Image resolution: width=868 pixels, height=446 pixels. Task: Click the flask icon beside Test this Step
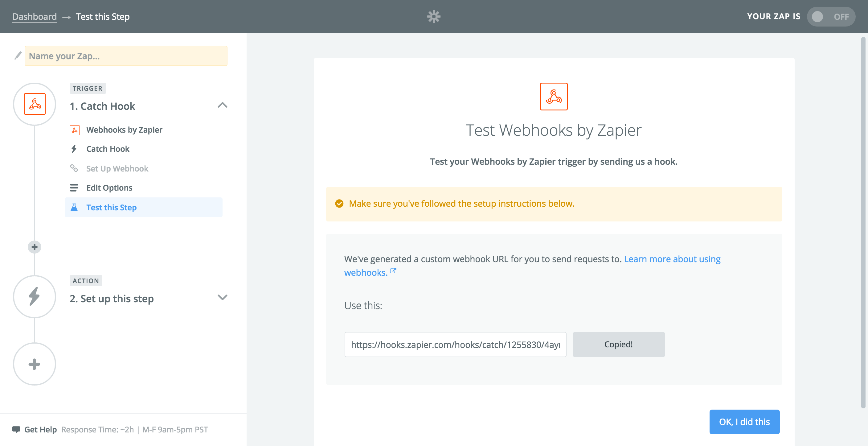pyautogui.click(x=74, y=207)
